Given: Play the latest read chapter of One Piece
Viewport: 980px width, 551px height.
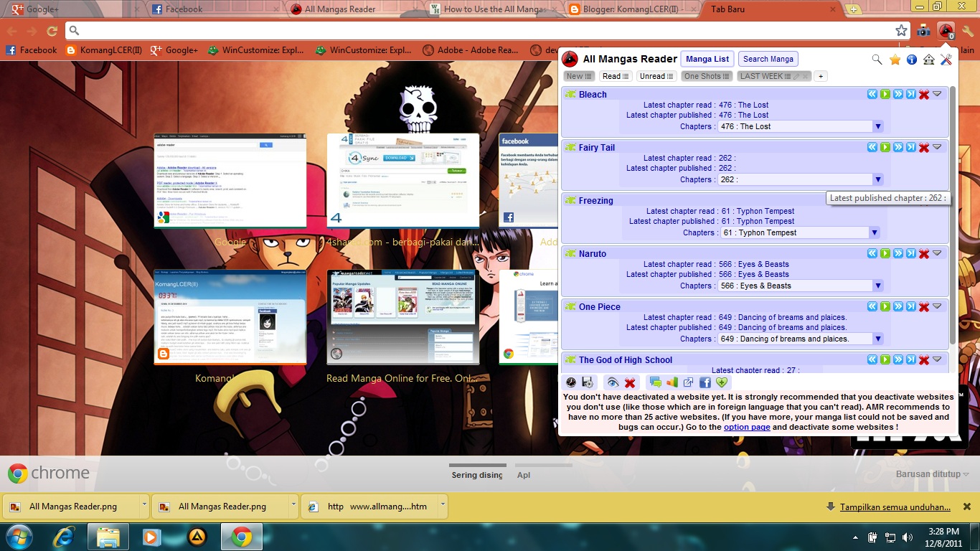Looking at the screenshot, I should (x=885, y=306).
